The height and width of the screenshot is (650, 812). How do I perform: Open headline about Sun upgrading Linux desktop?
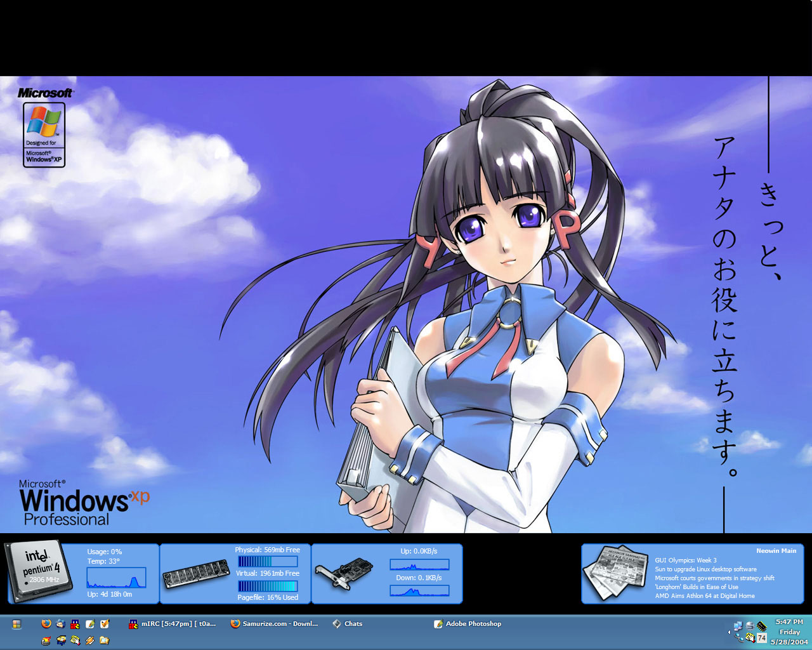tap(705, 569)
